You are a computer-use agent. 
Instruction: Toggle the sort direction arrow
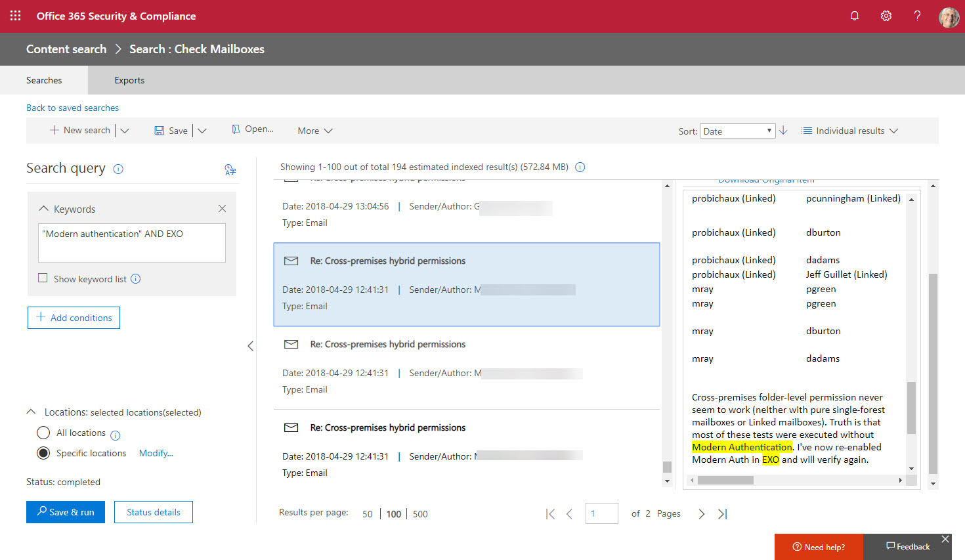coord(783,130)
